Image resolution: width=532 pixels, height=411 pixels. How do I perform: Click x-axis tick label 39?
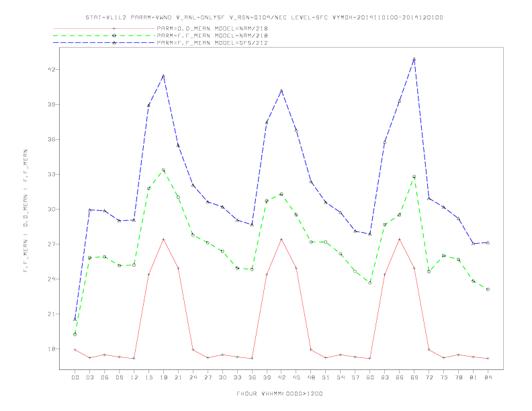pos(267,377)
